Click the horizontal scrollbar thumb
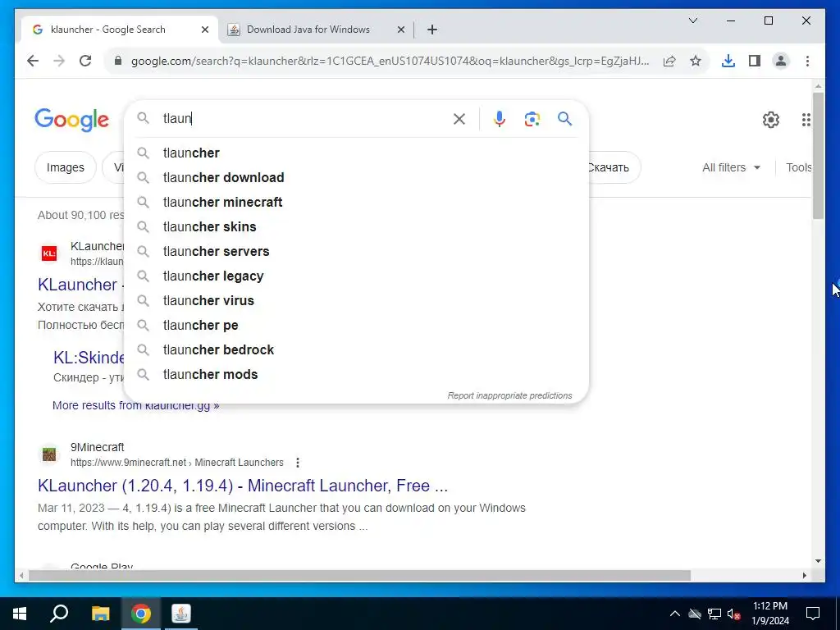 (359, 575)
